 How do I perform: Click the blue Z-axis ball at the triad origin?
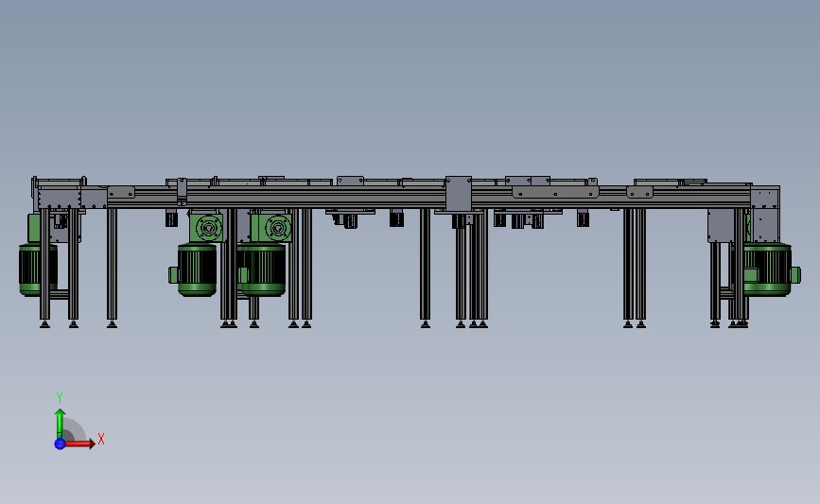point(60,443)
